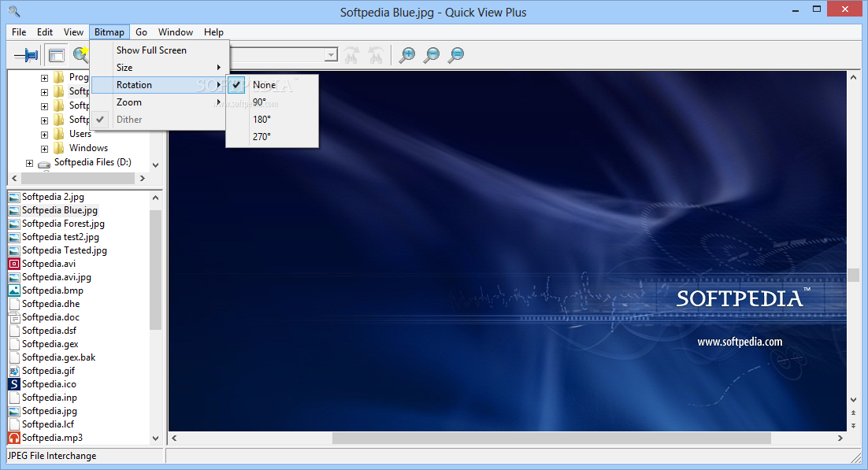Select Softpedia.gex.bak file

tap(58, 357)
